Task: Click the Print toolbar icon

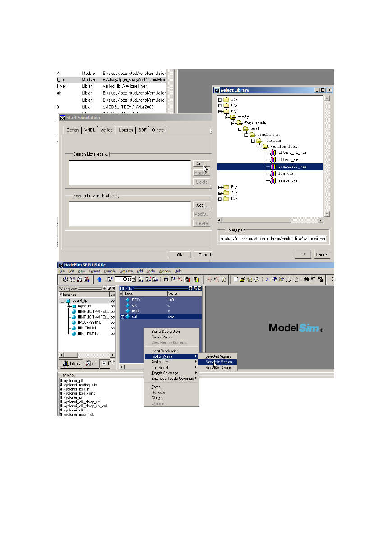Action: pyautogui.click(x=256, y=280)
